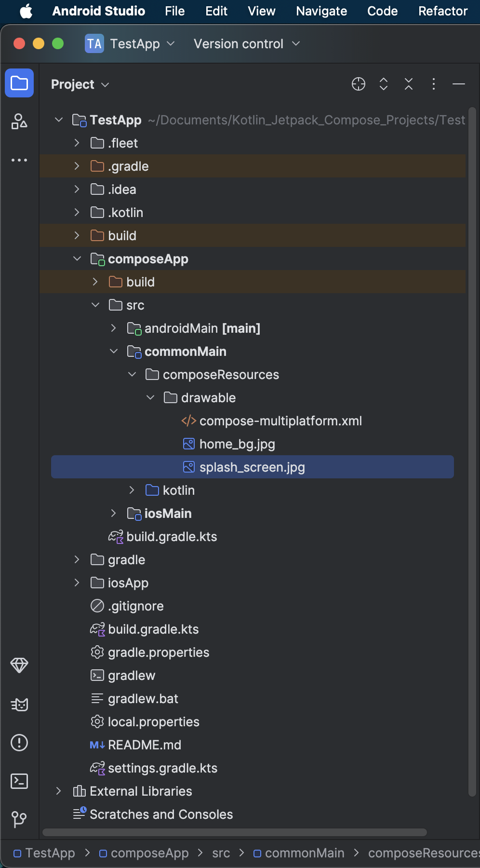The width and height of the screenshot is (480, 868).
Task: Click the Expand/Collapse arrows icon in the Project toolbar
Action: tap(384, 84)
